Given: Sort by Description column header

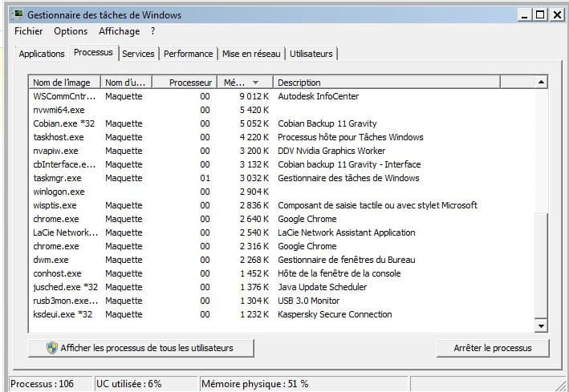Looking at the screenshot, I should pyautogui.click(x=387, y=83).
